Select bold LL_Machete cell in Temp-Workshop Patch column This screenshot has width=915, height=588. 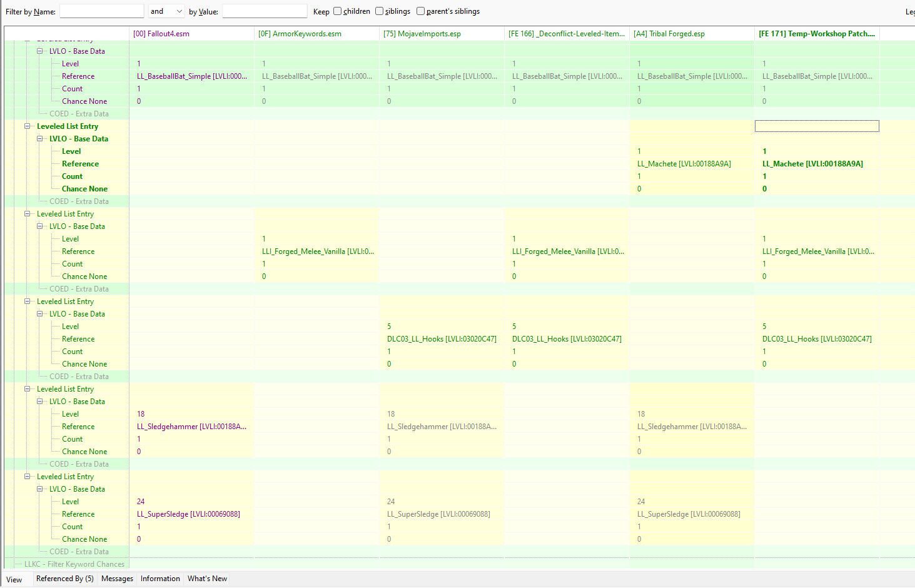coord(817,164)
